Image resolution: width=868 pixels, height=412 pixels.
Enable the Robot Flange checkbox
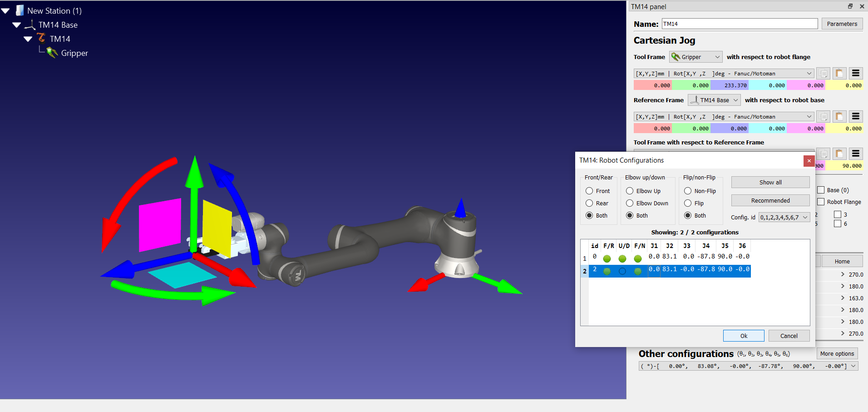tap(821, 202)
